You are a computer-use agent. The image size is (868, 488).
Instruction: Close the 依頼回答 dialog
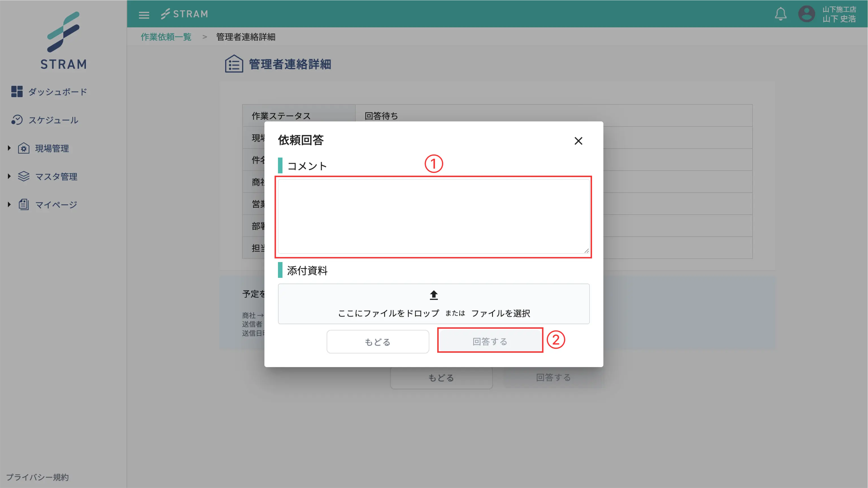(578, 141)
